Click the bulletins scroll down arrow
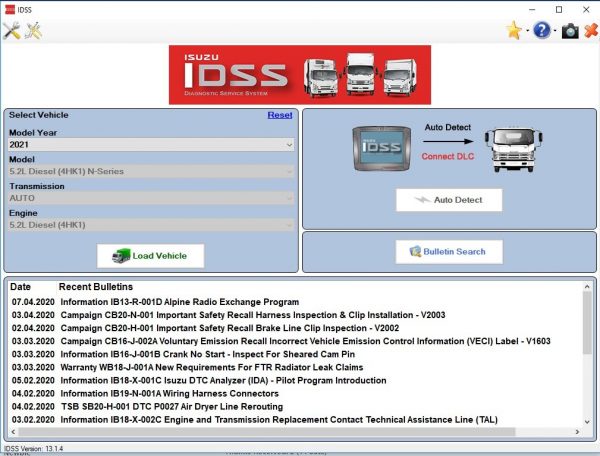Viewport: 600px width, 456px height. [x=587, y=422]
